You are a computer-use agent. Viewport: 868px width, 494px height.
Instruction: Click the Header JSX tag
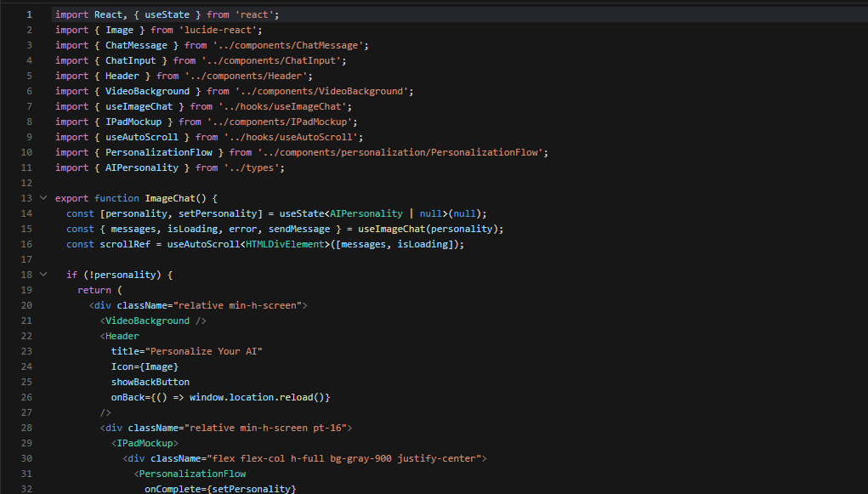tap(122, 335)
